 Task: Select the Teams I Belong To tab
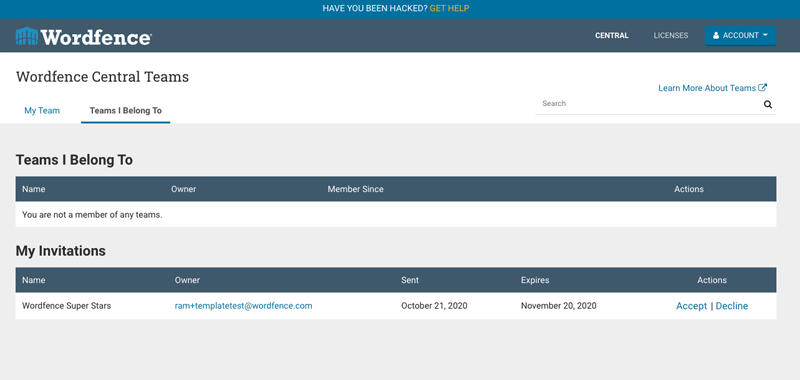point(126,111)
